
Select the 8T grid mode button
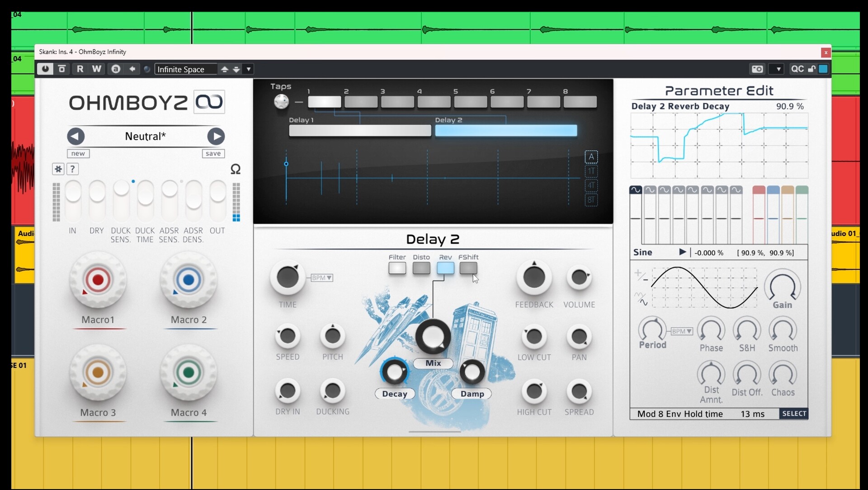(591, 200)
